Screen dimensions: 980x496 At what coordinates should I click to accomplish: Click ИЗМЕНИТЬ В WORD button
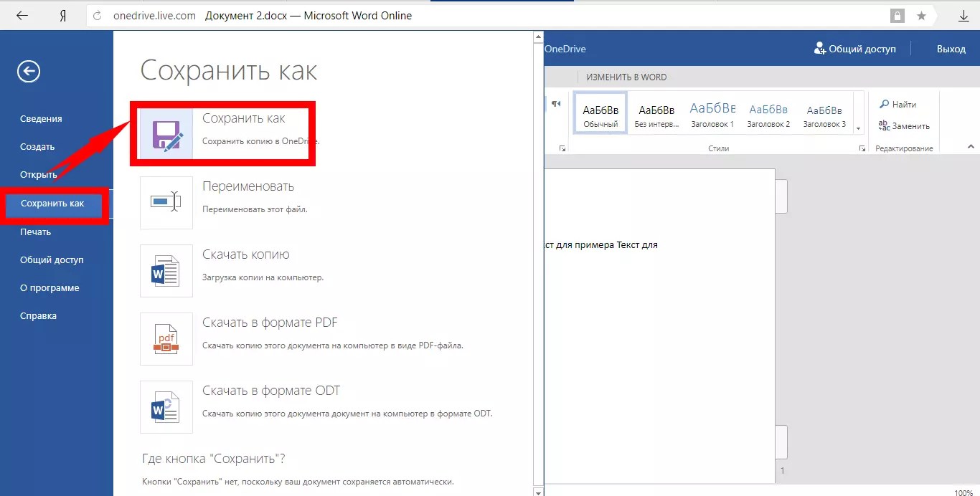626,77
